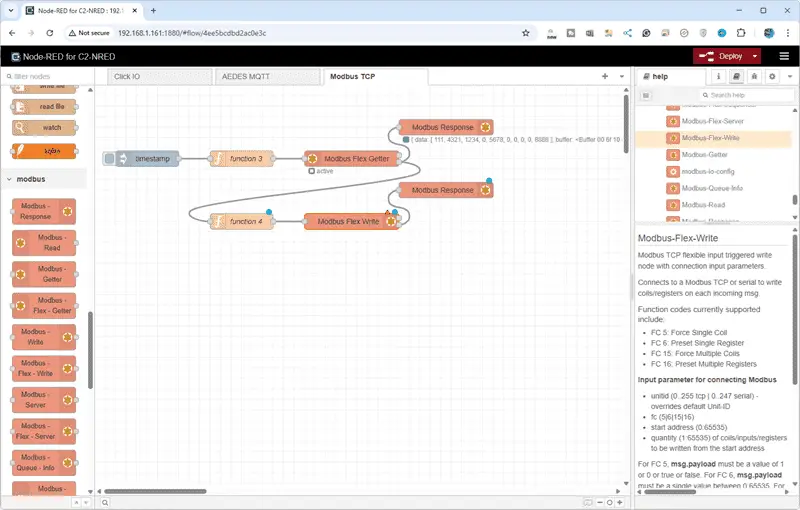Select the read file palette node

click(44, 107)
